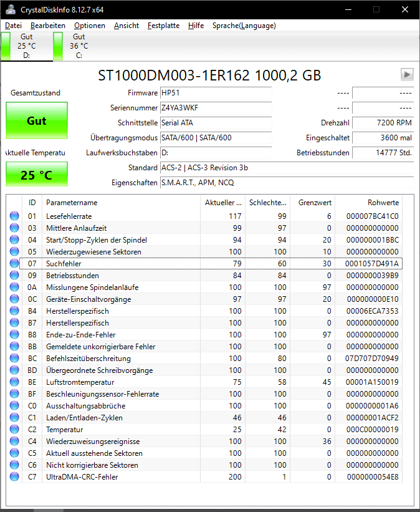Click status icon of Misslungene Spindelanläufe row
The width and height of the screenshot is (420, 512).
click(14, 287)
